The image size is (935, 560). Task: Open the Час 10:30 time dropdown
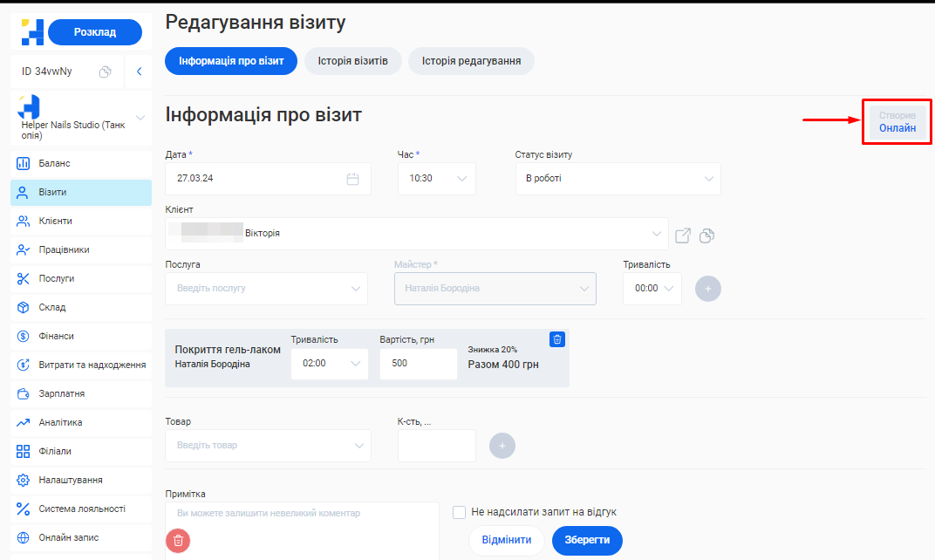[x=436, y=179]
